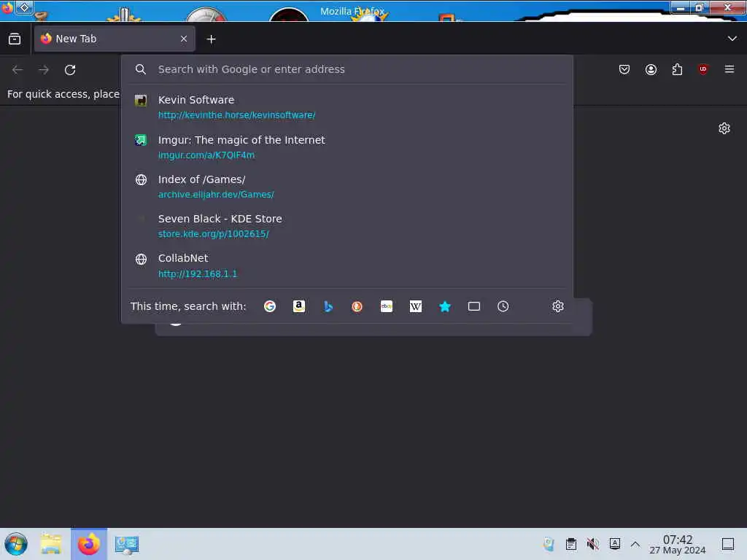
Task: Search in Bookmarks with star icon
Action: (x=445, y=306)
